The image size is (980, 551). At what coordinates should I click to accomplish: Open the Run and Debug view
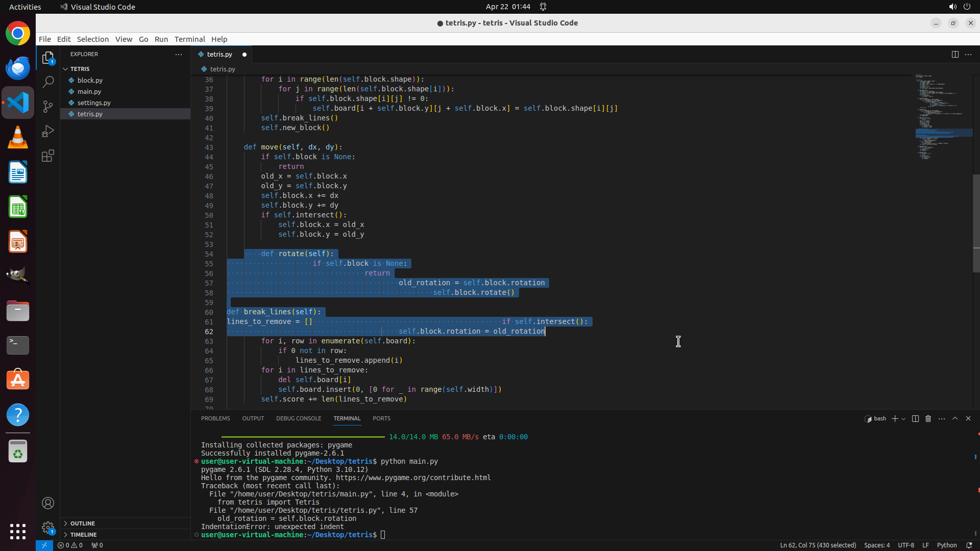48,131
